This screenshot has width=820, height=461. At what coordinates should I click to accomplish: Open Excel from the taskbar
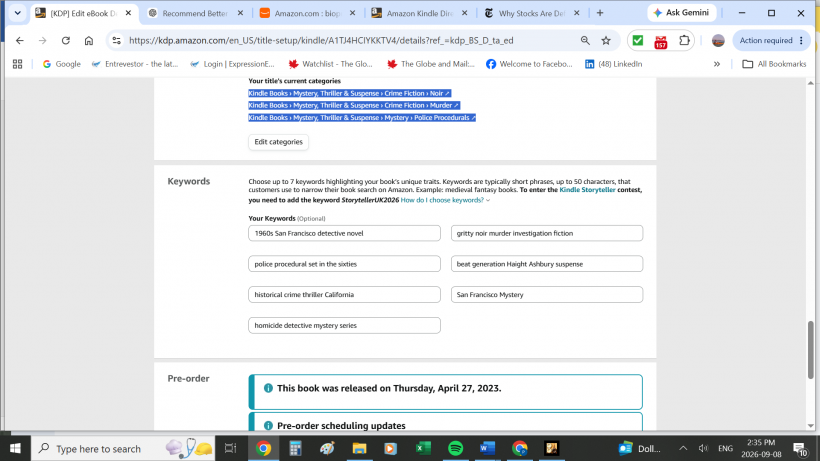[423, 448]
